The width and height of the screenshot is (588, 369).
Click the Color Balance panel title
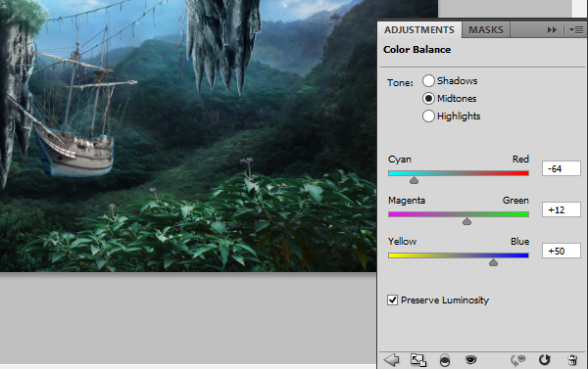coord(417,50)
